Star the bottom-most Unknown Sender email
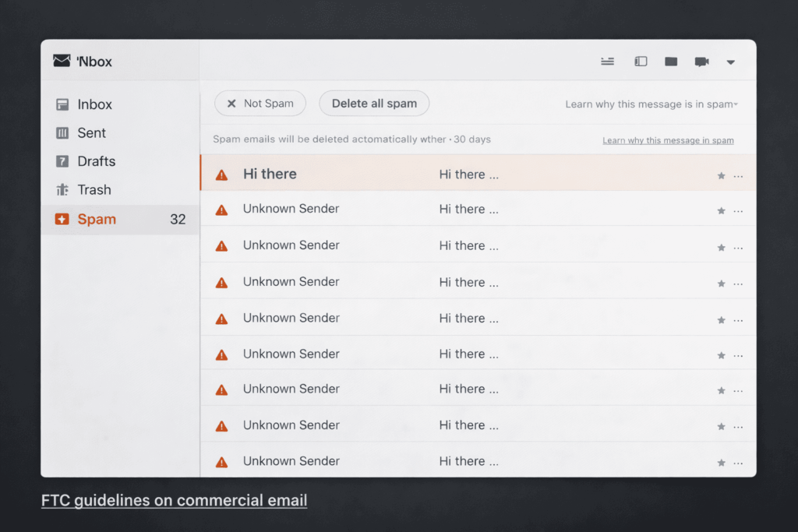 coord(721,463)
